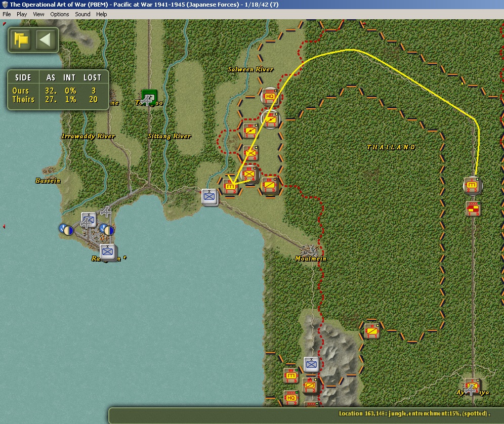Image resolution: width=504 pixels, height=424 pixels.
Task: Select the 1-2 HQ unit at bottom
Action: 291,398
